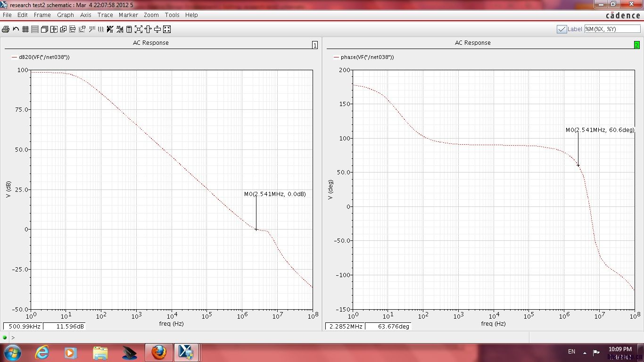Click the Undo arrow icon
This screenshot has width=644, height=362.
[x=16, y=29]
